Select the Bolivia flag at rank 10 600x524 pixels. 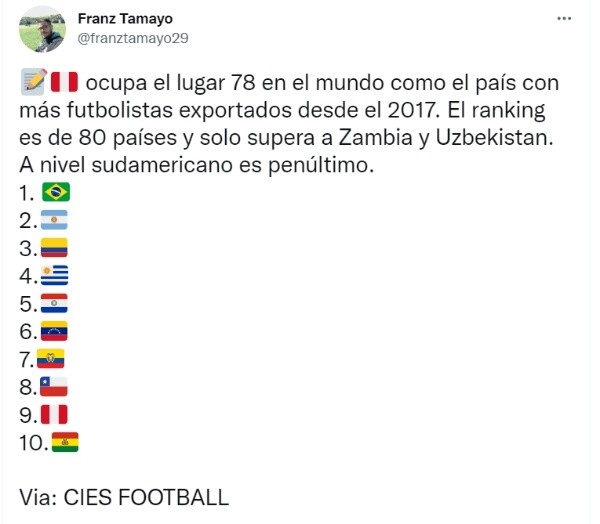click(x=64, y=442)
